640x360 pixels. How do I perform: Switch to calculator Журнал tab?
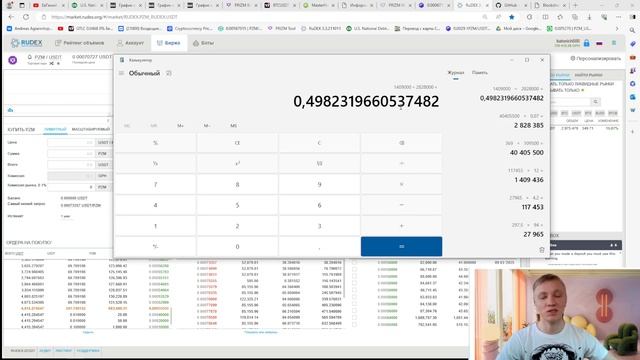tap(456, 73)
